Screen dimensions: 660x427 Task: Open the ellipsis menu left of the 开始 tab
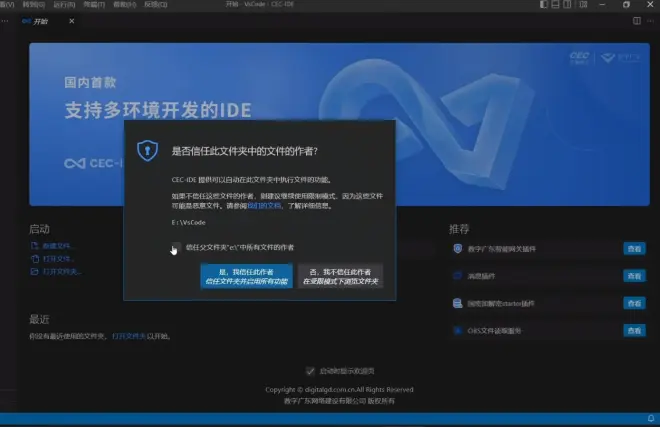[x=4, y=21]
